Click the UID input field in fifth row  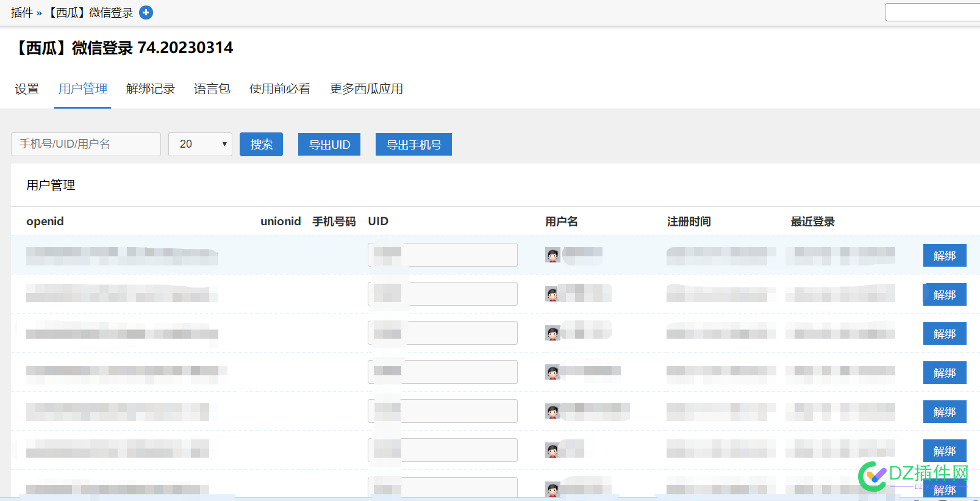[443, 411]
